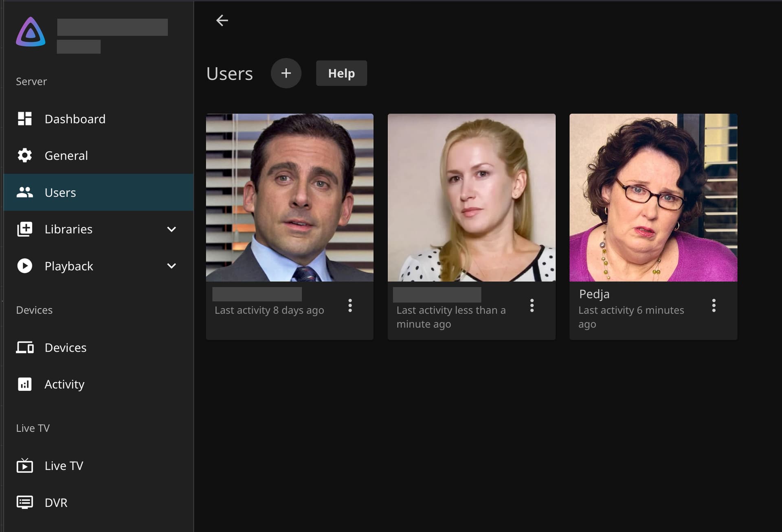Click the General gear icon
The height and width of the screenshot is (532, 782).
(x=24, y=155)
